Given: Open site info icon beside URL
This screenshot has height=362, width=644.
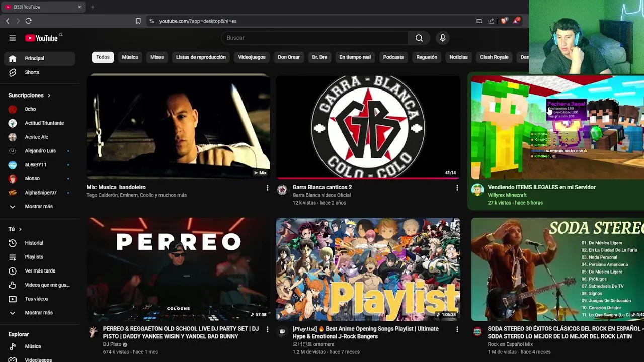Looking at the screenshot, I should click(x=151, y=21).
